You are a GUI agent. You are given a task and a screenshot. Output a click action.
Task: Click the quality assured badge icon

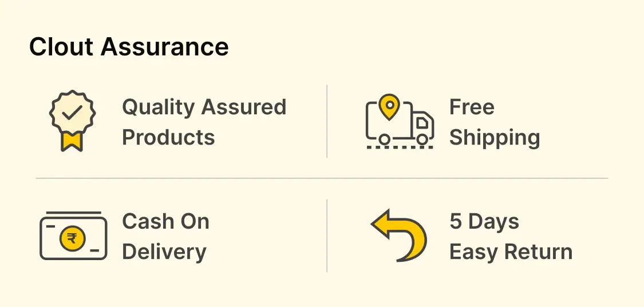point(72,120)
